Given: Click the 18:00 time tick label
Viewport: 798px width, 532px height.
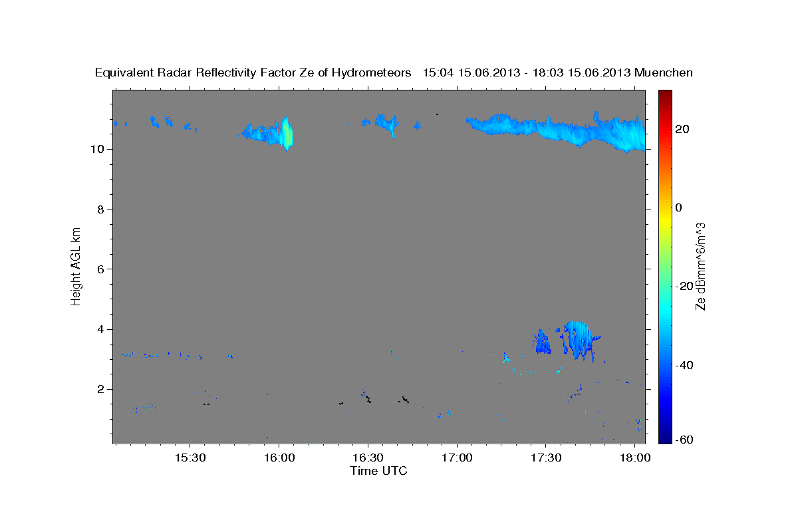Looking at the screenshot, I should pos(634,458).
